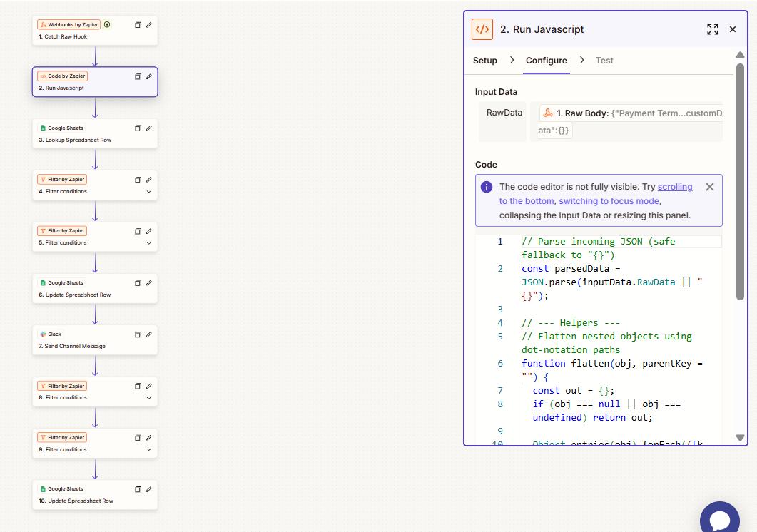Open the Configure tab

pyautogui.click(x=546, y=61)
